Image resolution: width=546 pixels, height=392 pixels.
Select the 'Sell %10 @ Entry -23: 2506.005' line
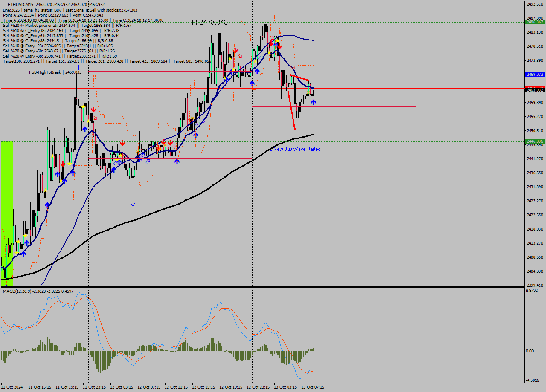pos(58,46)
